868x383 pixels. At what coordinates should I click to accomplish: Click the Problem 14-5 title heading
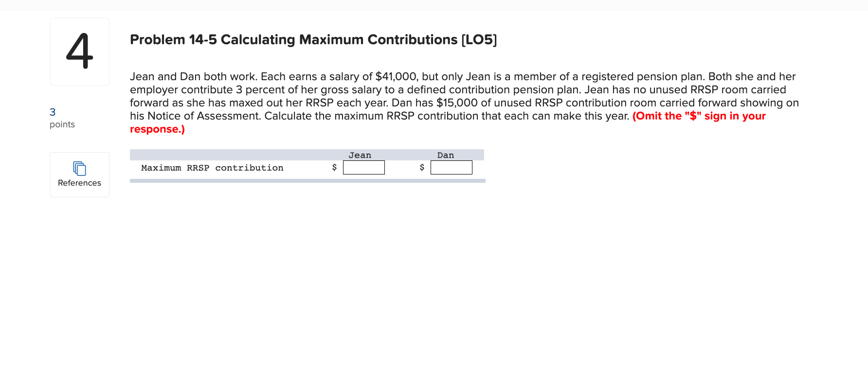pyautogui.click(x=312, y=40)
